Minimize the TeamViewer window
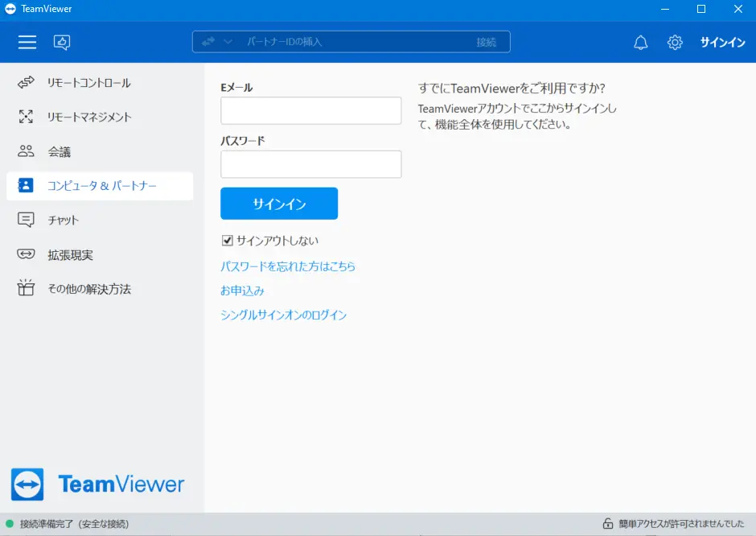 point(665,9)
